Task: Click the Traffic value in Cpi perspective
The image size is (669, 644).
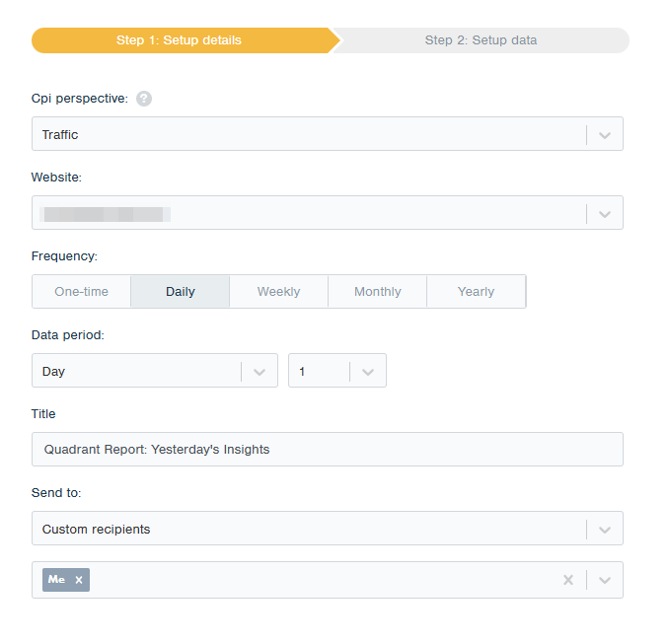Action: (60, 135)
